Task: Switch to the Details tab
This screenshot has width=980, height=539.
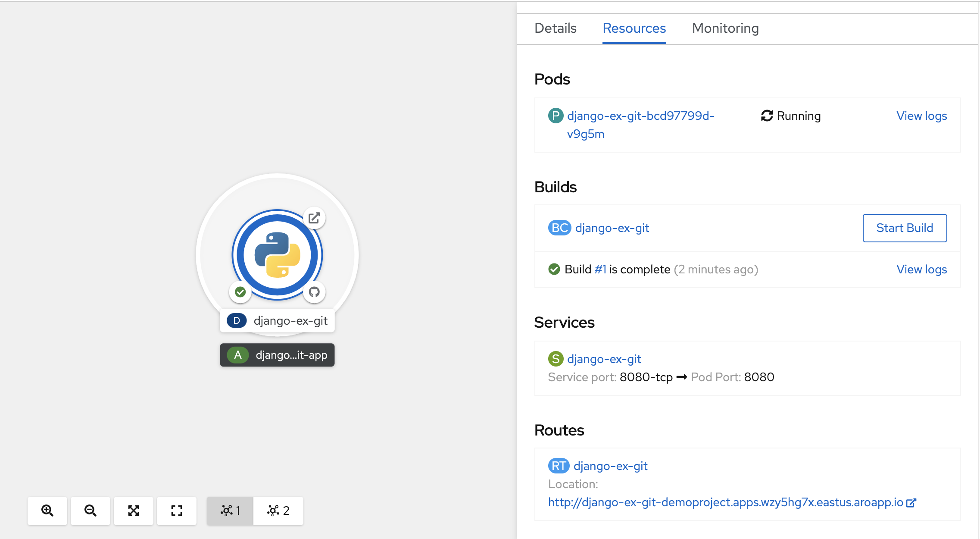Action: 556,28
